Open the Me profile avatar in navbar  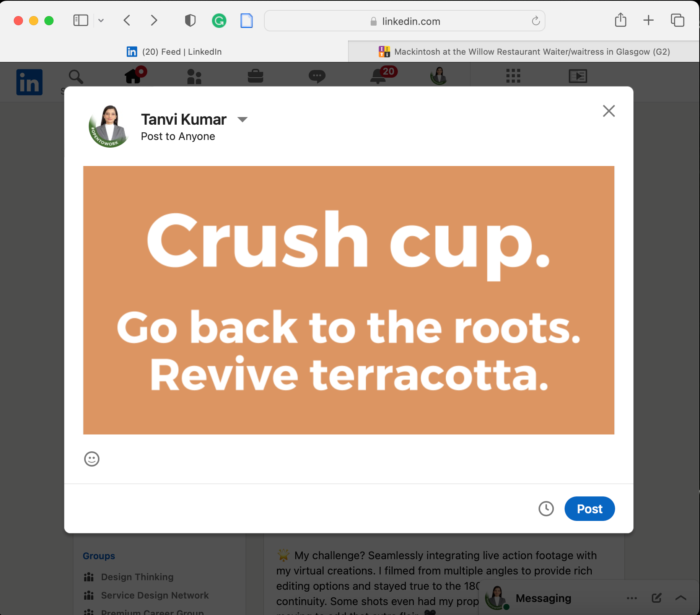[x=439, y=76]
